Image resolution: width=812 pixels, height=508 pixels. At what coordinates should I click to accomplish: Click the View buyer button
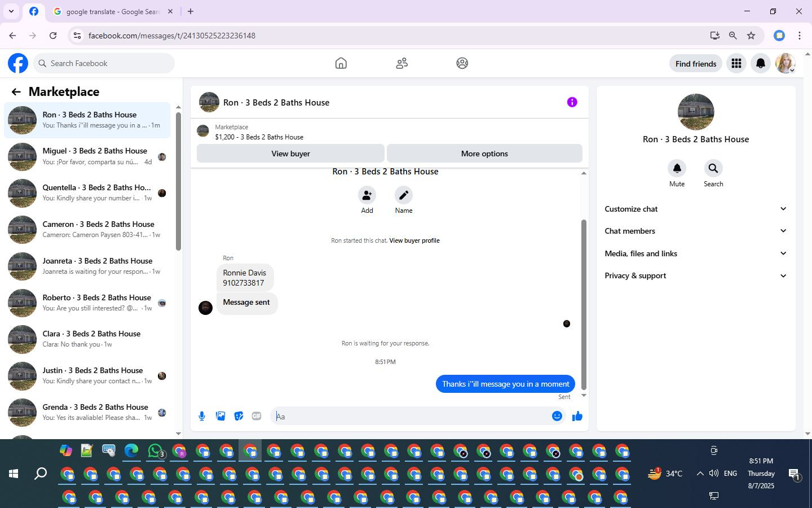pos(290,154)
